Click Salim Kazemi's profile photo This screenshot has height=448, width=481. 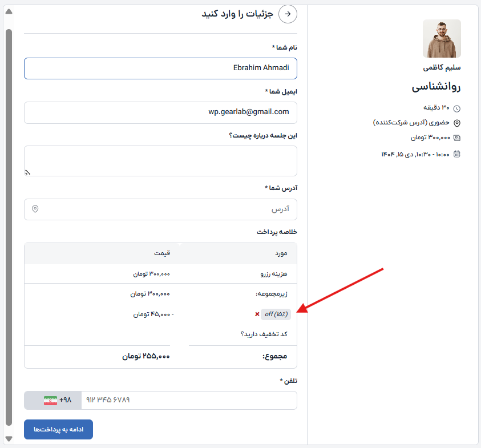(x=442, y=39)
